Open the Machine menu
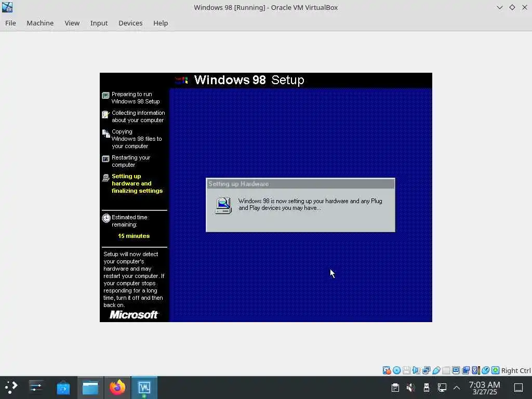Screen dimensions: 532x399 click(40, 23)
